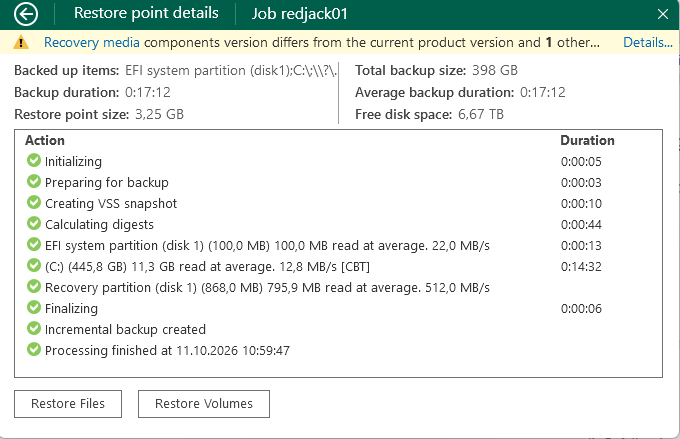Click the Restore Volumes button
This screenshot has height=439, width=680.
coord(204,404)
